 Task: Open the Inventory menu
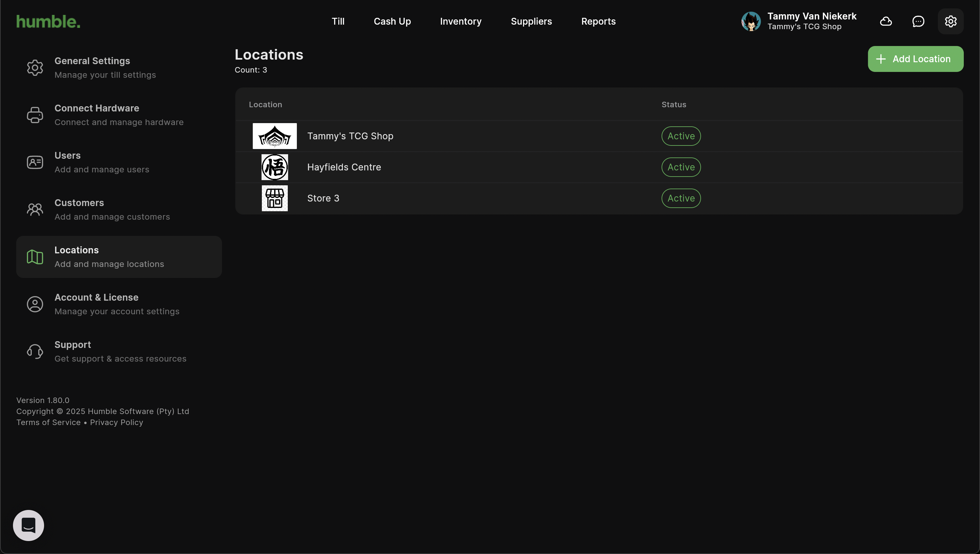[x=461, y=21]
